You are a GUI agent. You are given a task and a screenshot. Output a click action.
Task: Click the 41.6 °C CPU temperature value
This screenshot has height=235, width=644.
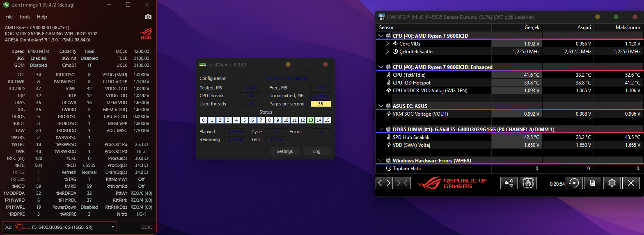pos(532,75)
